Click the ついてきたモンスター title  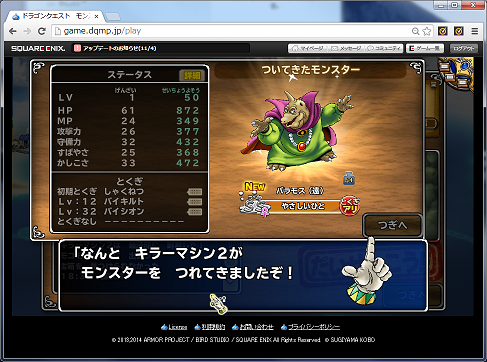(310, 70)
